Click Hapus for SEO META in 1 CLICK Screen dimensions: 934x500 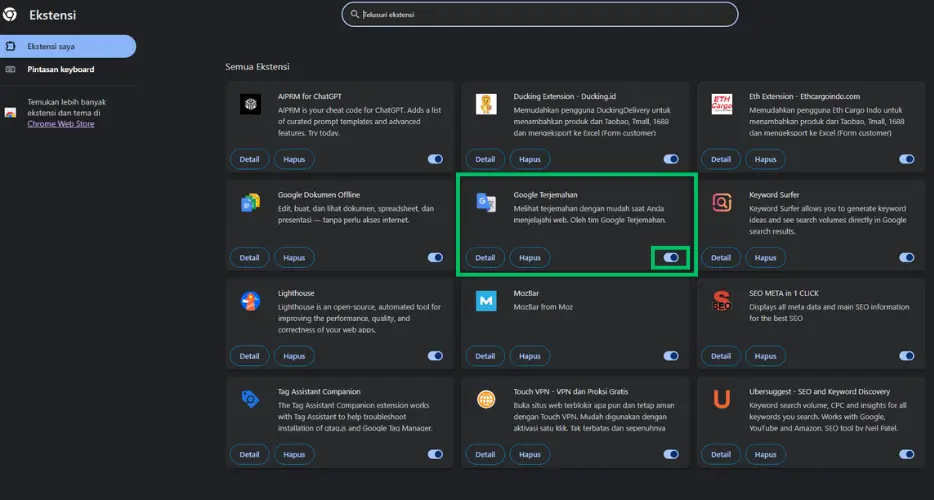tap(765, 356)
